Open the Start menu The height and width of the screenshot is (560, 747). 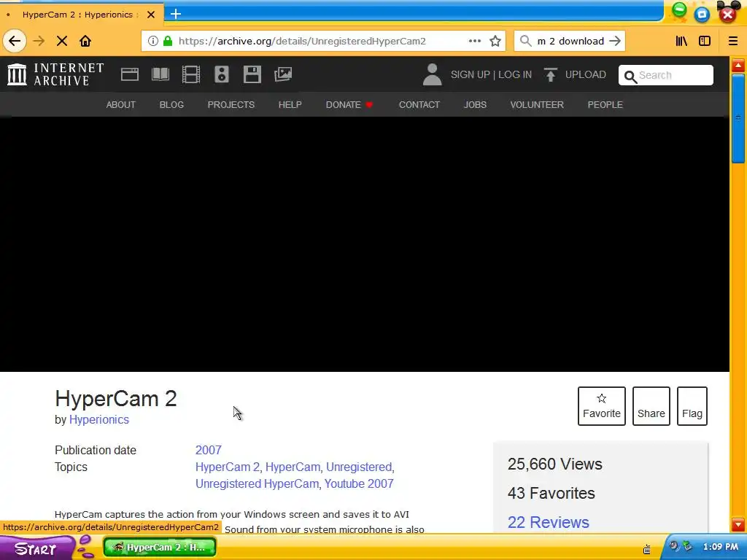coord(37,548)
